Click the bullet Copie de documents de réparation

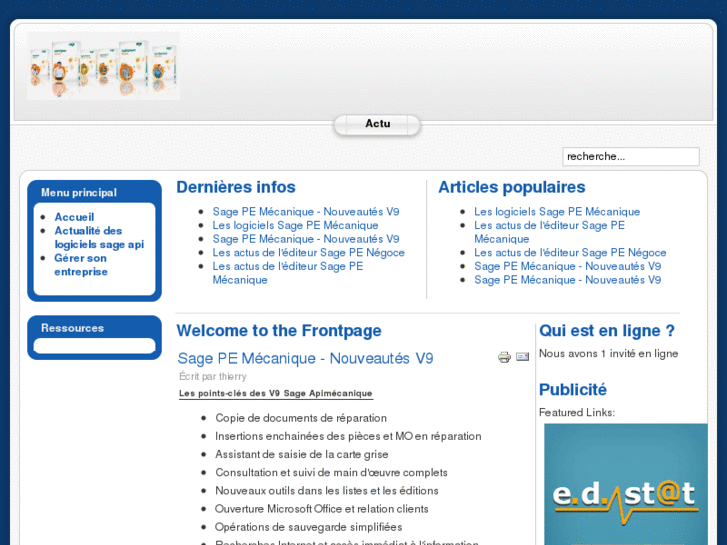pos(301,418)
